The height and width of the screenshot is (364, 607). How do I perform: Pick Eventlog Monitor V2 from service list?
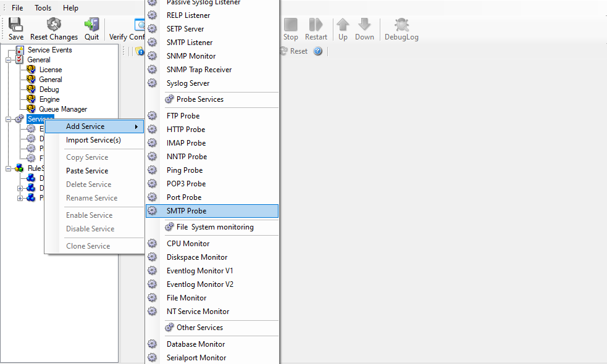click(x=200, y=284)
